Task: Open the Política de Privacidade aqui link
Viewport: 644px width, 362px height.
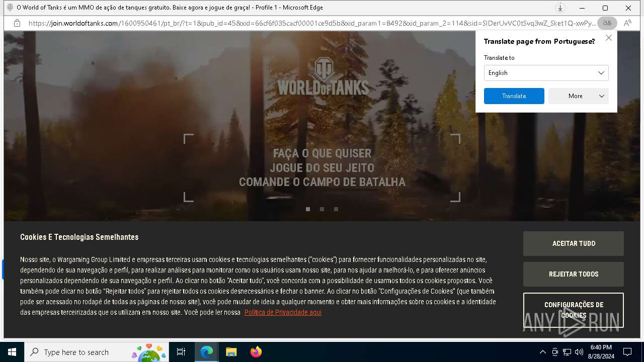Action: point(283,312)
